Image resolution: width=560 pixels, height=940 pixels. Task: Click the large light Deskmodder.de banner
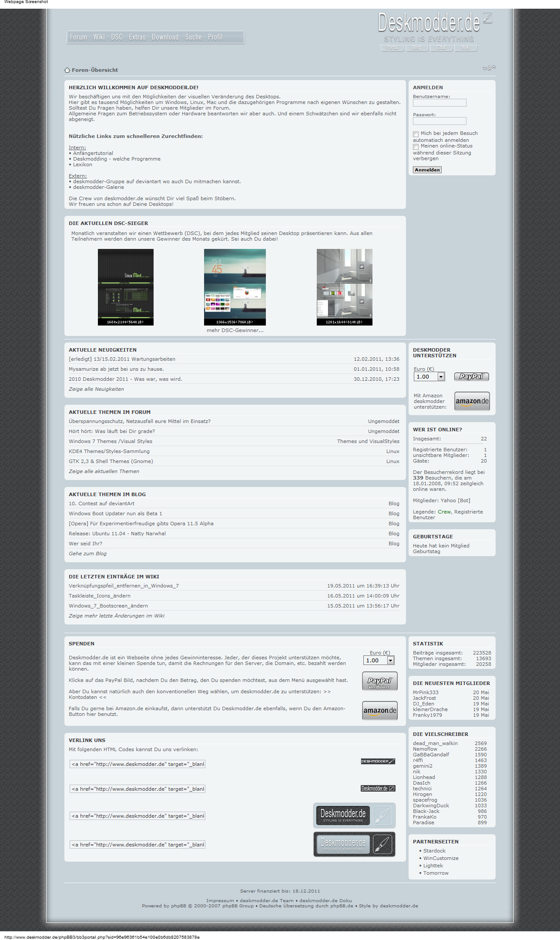click(354, 816)
